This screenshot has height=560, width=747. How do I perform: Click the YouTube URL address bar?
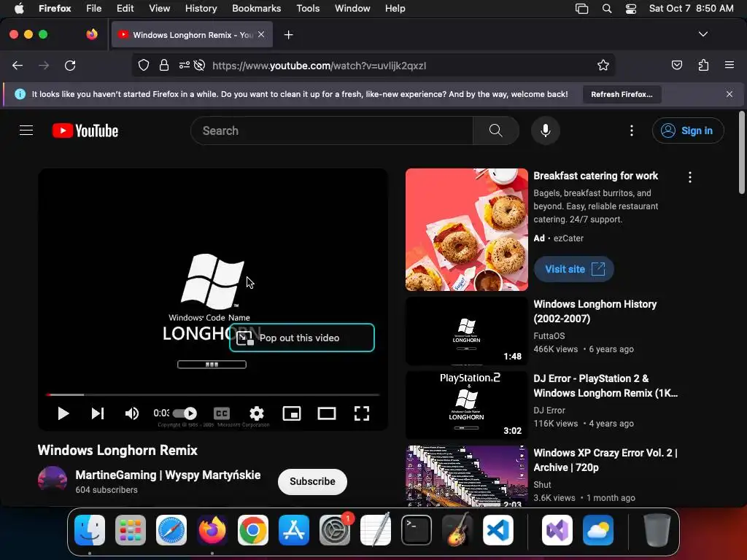click(x=320, y=66)
